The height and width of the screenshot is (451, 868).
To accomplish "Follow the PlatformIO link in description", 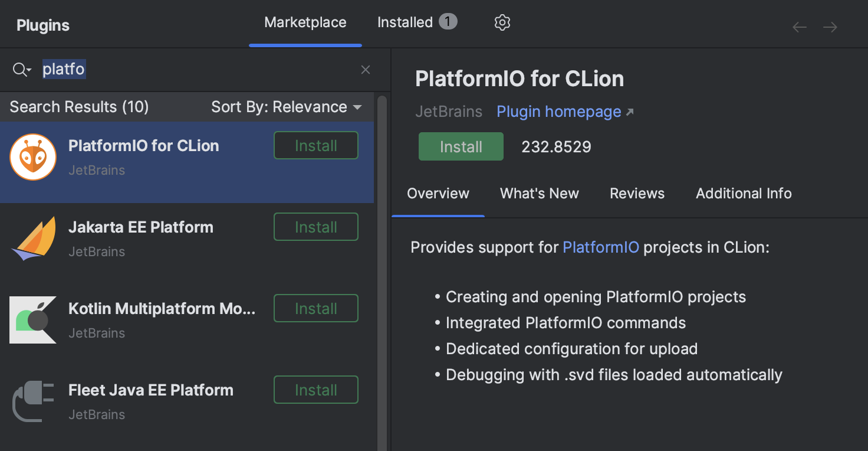I will 601,247.
